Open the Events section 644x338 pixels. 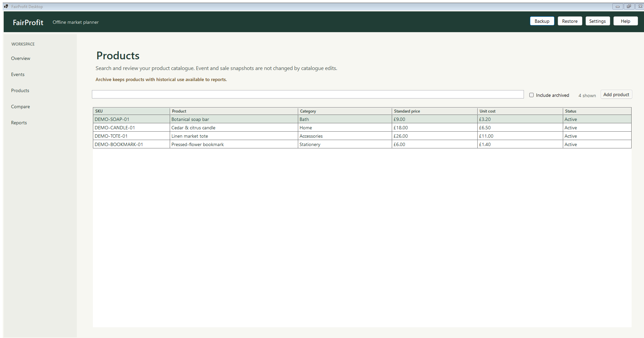18,74
